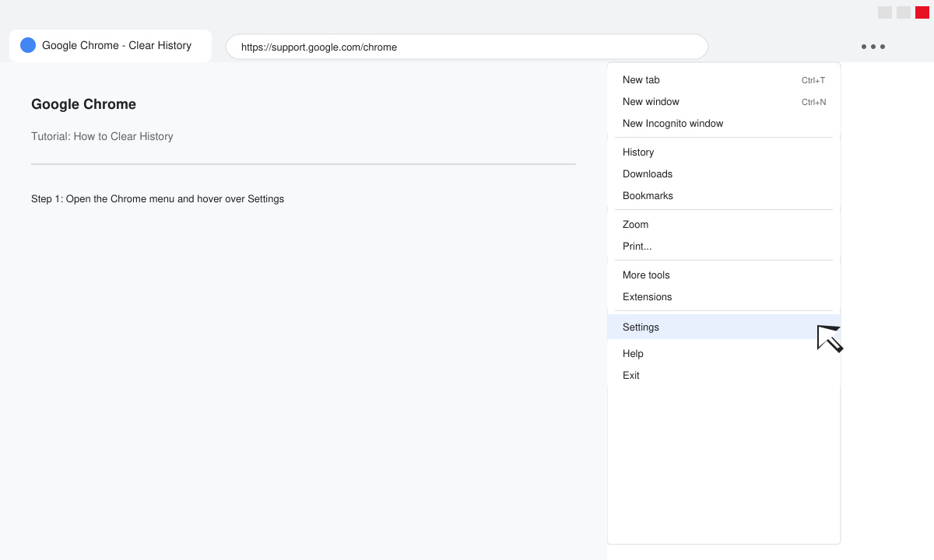
Task: Open Downloads from the Chrome menu
Action: click(x=724, y=174)
